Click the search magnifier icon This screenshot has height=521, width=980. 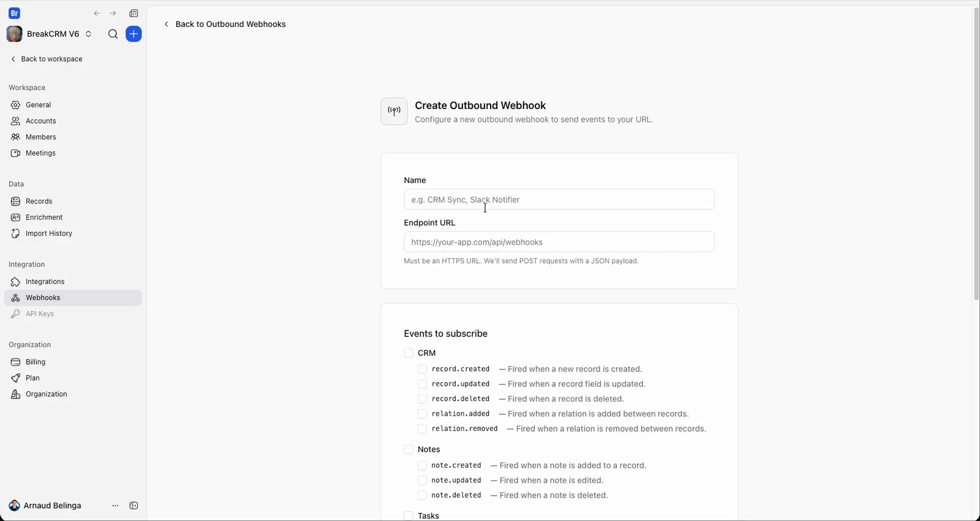(x=113, y=34)
